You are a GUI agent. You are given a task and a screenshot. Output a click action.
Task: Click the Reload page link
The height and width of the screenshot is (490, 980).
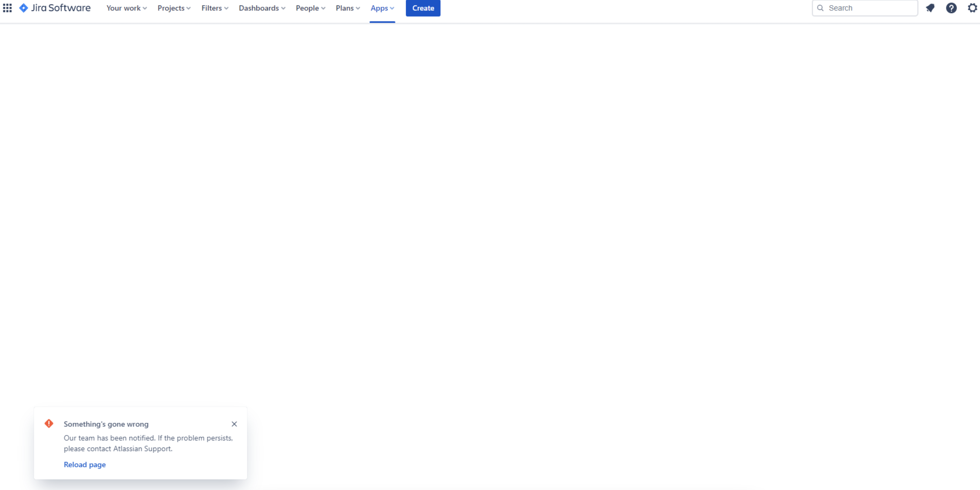click(x=85, y=465)
